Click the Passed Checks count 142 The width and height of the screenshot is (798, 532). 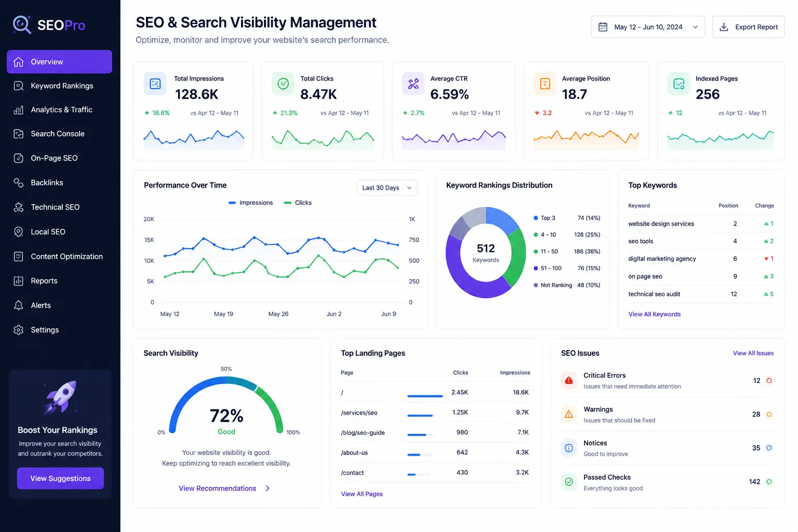pyautogui.click(x=754, y=482)
